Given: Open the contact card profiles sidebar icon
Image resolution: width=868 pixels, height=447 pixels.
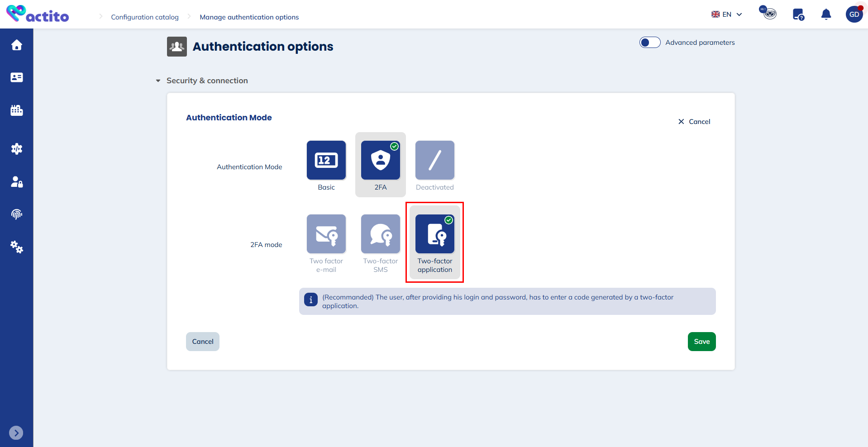Looking at the screenshot, I should 16,77.
